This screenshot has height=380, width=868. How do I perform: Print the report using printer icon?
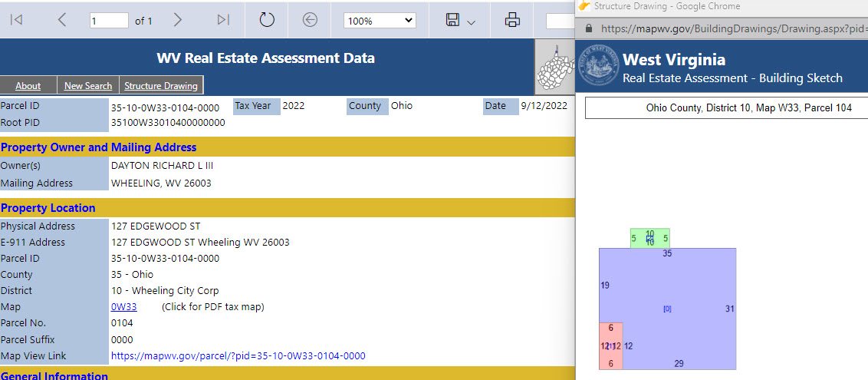point(512,21)
